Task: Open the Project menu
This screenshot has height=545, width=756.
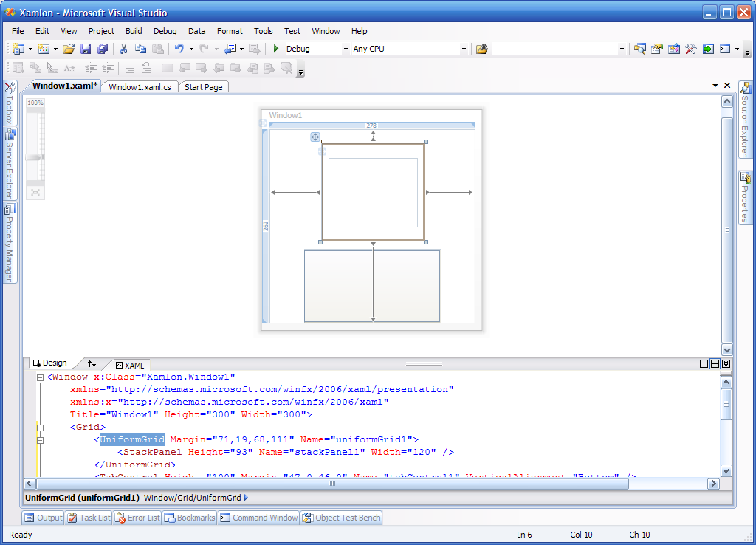Action: (x=101, y=31)
